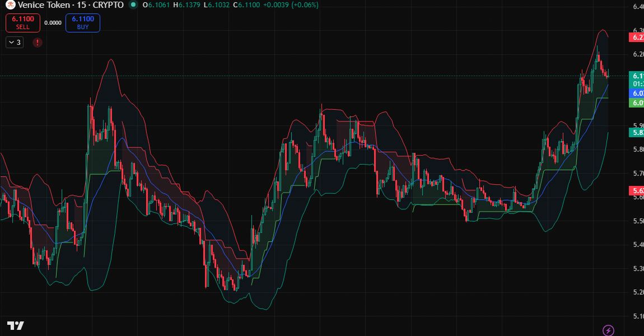Open the red exclamation warning icon
Viewport: 644px width, 336px height.
pos(38,43)
